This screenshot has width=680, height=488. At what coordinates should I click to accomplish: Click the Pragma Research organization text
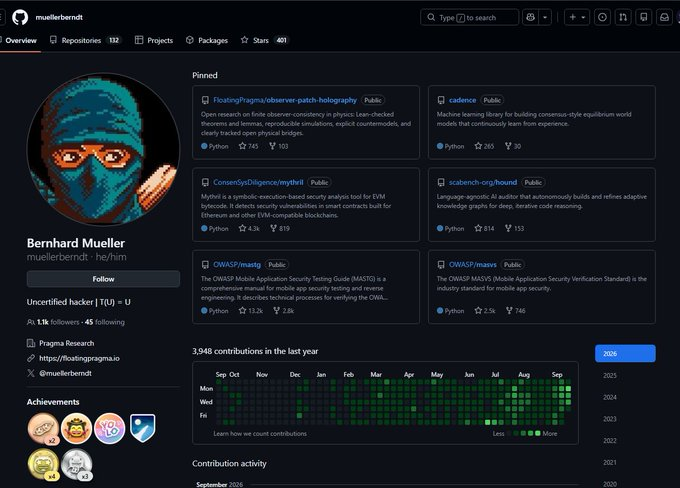[x=66, y=343]
